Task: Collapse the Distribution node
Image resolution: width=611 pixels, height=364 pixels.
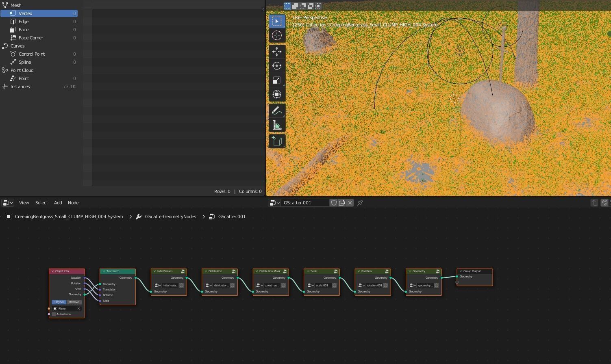Action: pos(206,271)
